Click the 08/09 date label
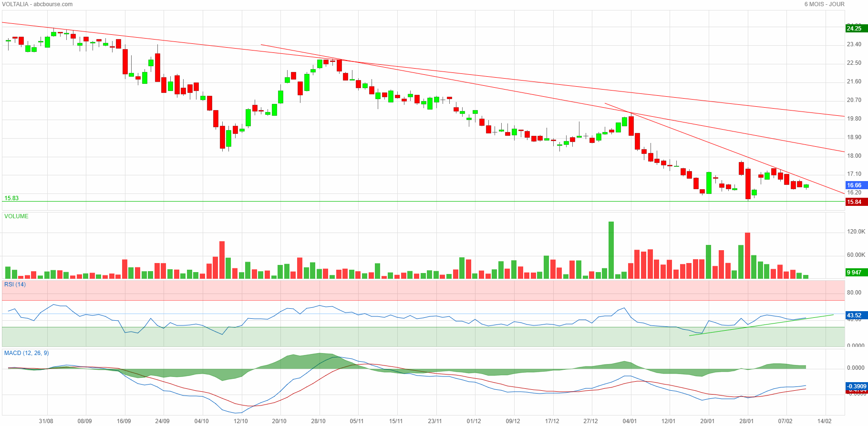 (84, 421)
